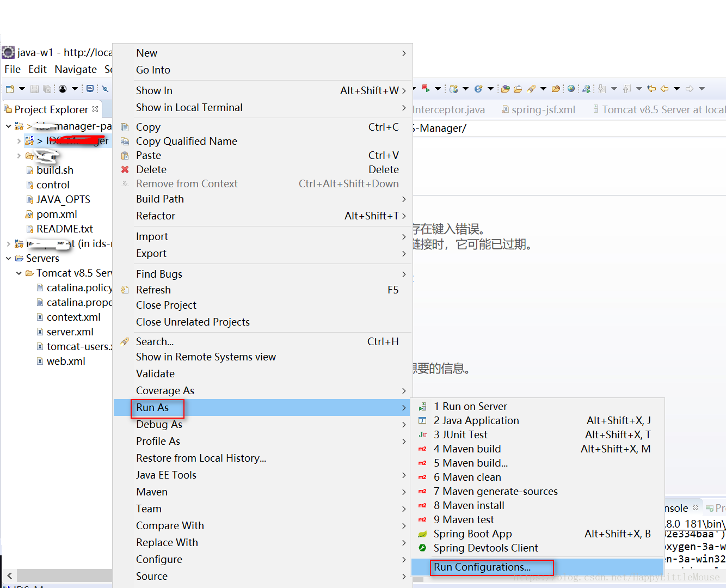This screenshot has width=726, height=588.
Task: Open the Edit menu
Action: point(38,69)
